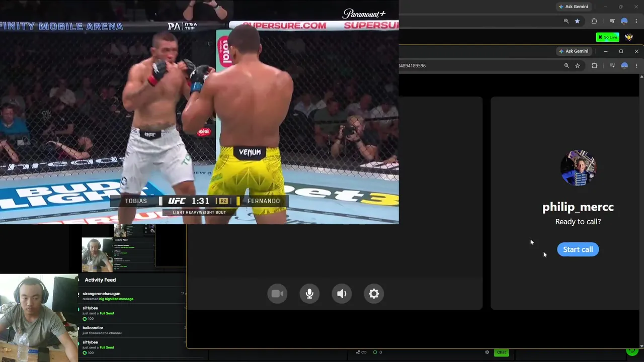
Task: Open media controls in the back window toolbar
Action: [x=612, y=21]
